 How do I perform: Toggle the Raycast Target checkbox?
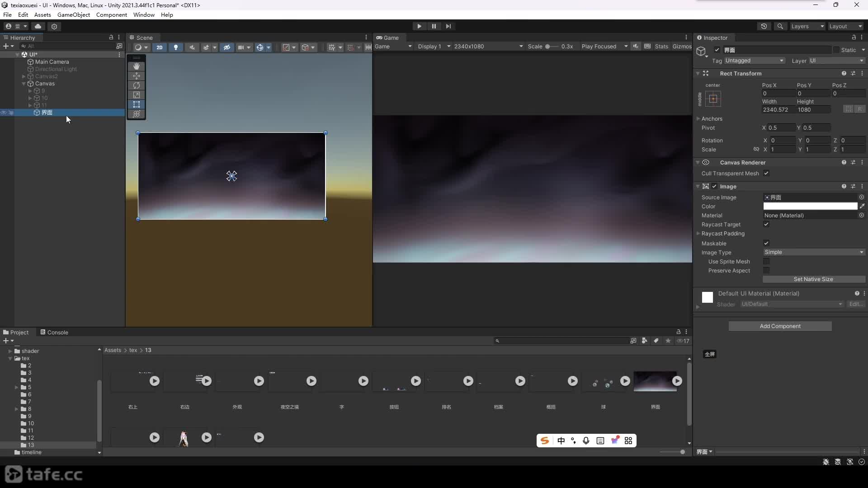766,224
